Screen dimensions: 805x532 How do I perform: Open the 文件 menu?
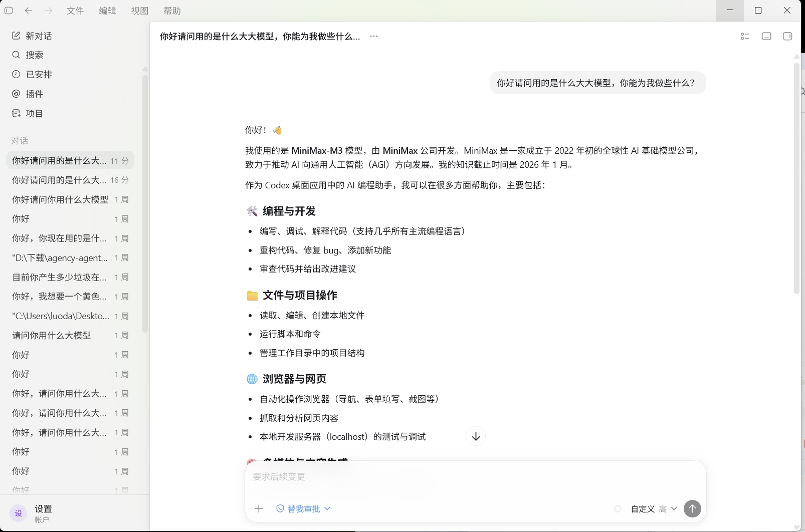pos(75,11)
